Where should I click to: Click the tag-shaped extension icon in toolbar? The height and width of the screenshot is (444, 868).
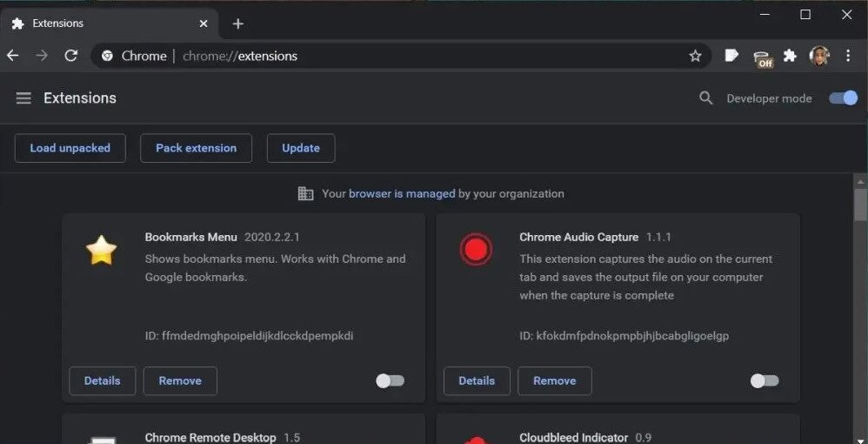click(x=731, y=56)
